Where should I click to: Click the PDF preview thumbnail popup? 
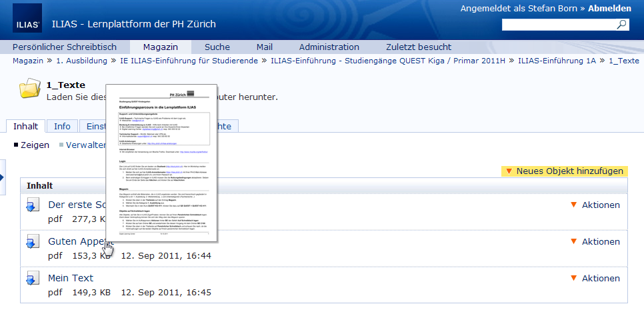pos(163,163)
